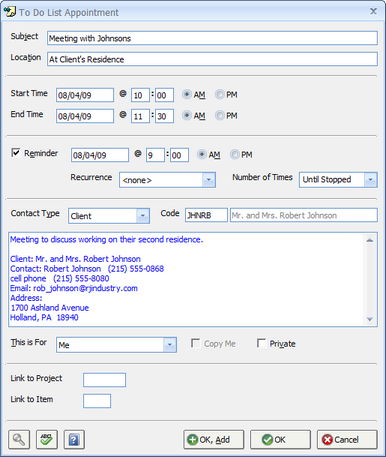Click the magnifying glass search icon button

pyautogui.click(x=19, y=440)
